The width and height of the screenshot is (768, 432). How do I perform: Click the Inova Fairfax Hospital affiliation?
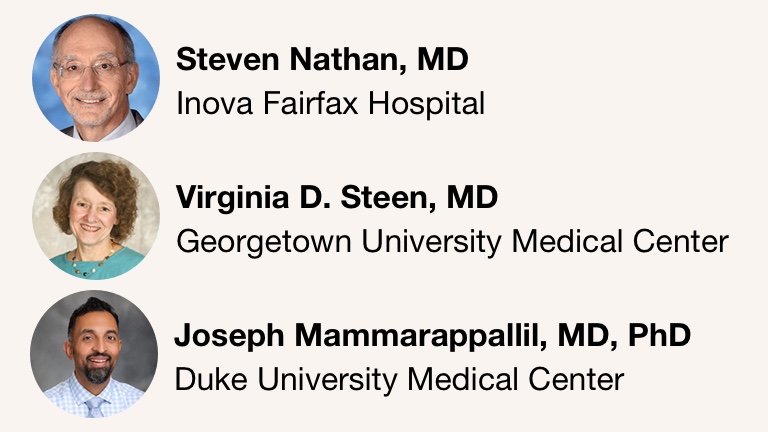point(330,103)
